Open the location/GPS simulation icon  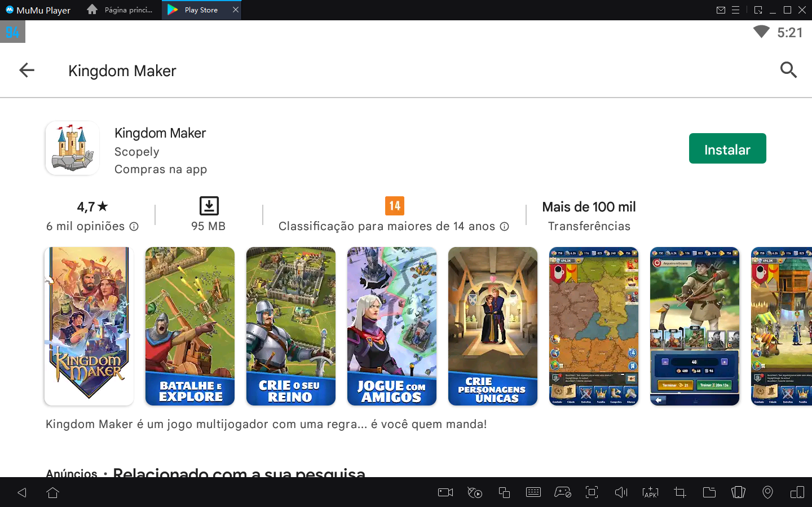click(767, 492)
